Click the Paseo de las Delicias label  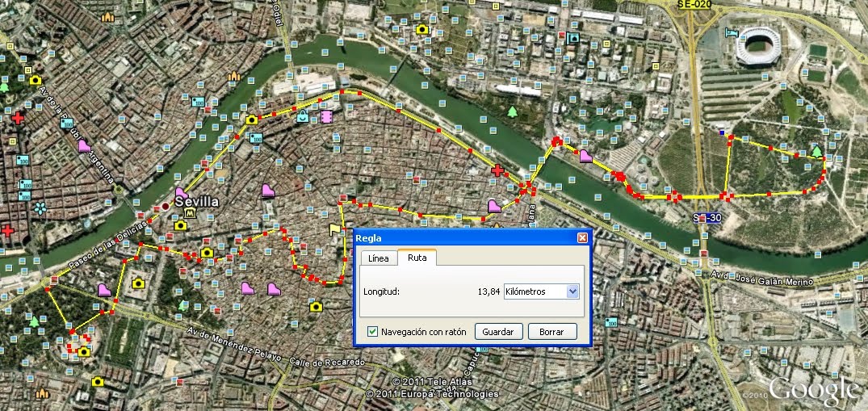tap(108, 247)
